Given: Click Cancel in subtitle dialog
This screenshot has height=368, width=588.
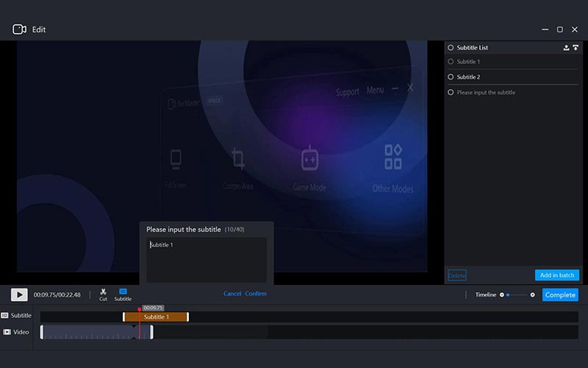Looking at the screenshot, I should [x=232, y=294].
